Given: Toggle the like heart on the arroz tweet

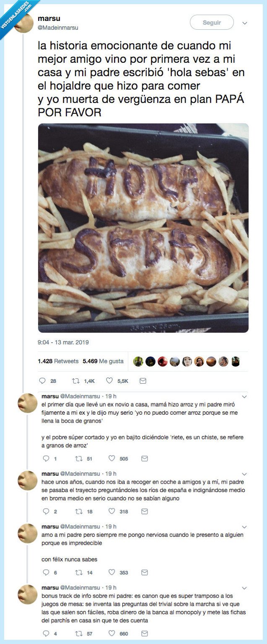Looking at the screenshot, I should coord(111,459).
